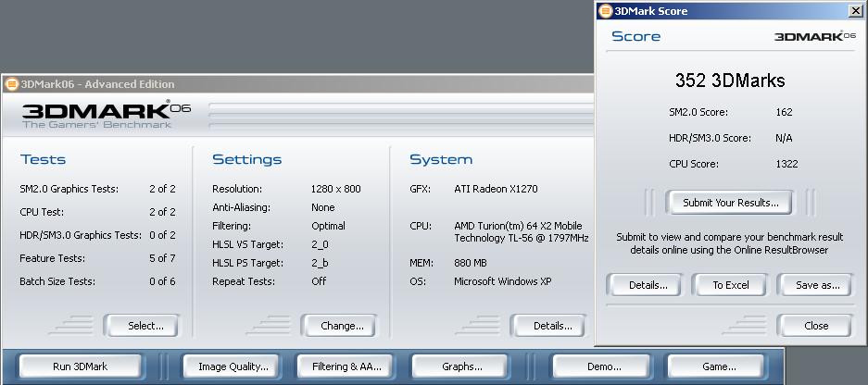
Task: Click the Online ResultBrowser description text
Action: pos(730,243)
